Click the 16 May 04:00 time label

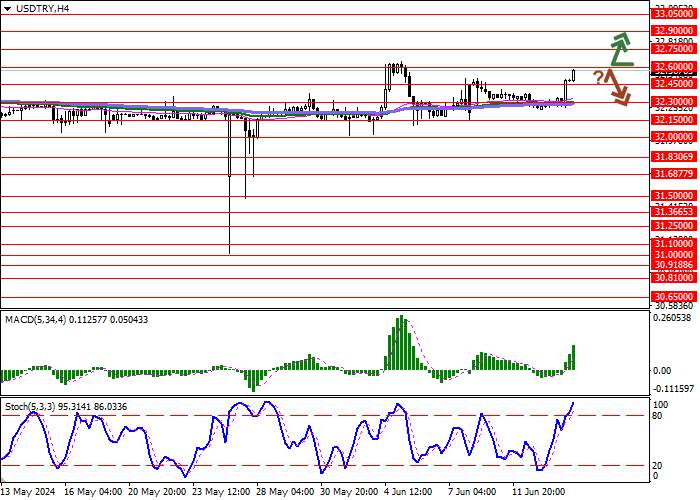pos(93,492)
